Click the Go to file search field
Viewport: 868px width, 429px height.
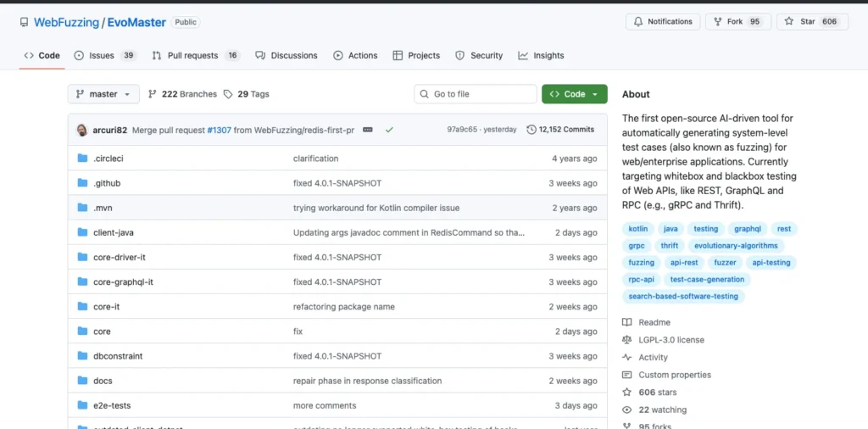tap(476, 94)
